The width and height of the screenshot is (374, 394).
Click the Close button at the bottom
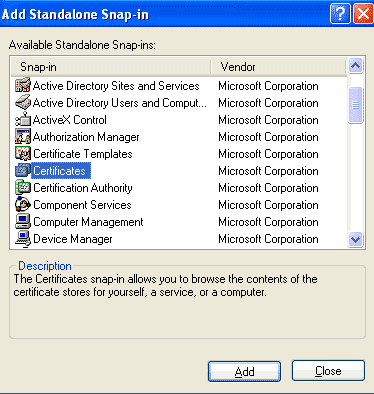[328, 371]
